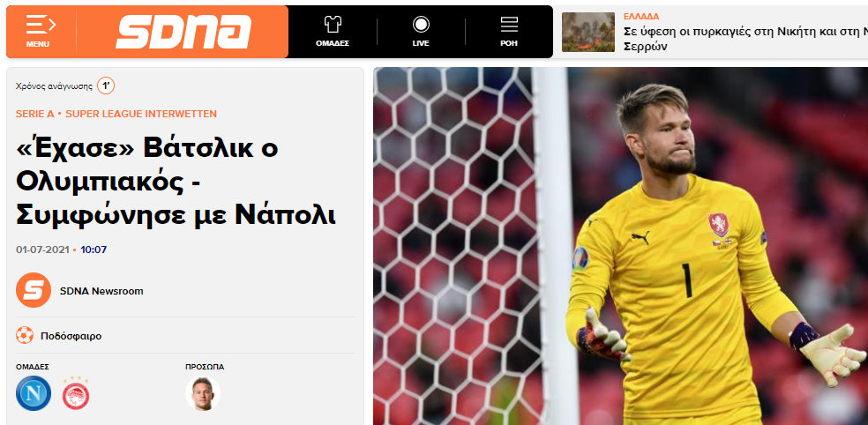
Task: Click the football icon beside Ποδόσφαιρο
Action: [25, 335]
